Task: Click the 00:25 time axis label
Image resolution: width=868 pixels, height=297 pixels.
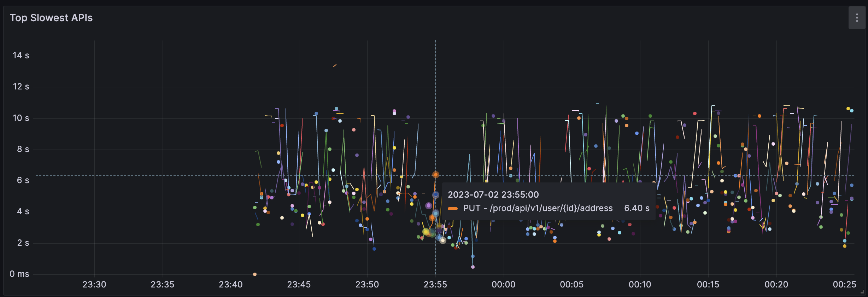Action: point(845,284)
